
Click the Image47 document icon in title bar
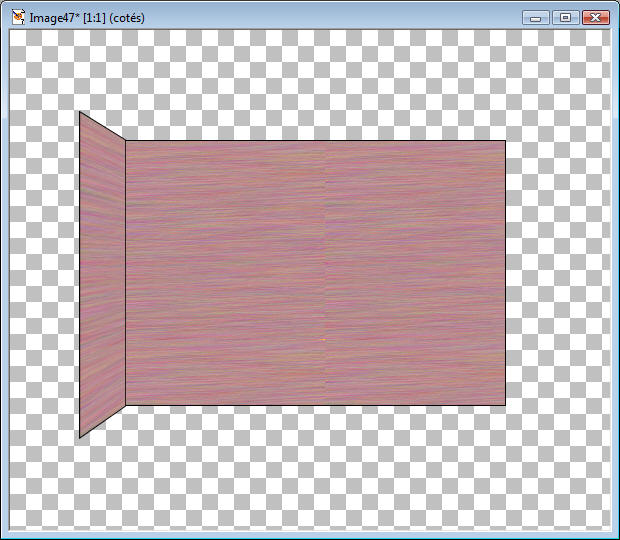click(19, 17)
